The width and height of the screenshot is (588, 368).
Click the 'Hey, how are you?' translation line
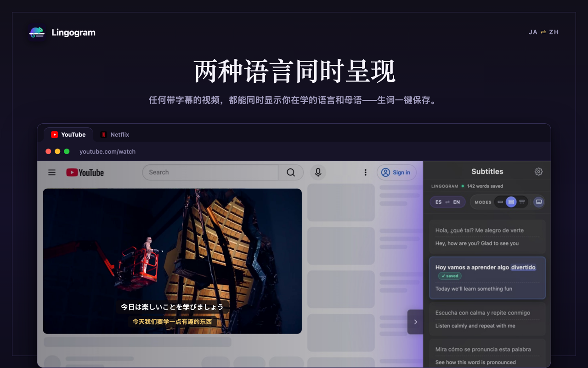point(477,243)
